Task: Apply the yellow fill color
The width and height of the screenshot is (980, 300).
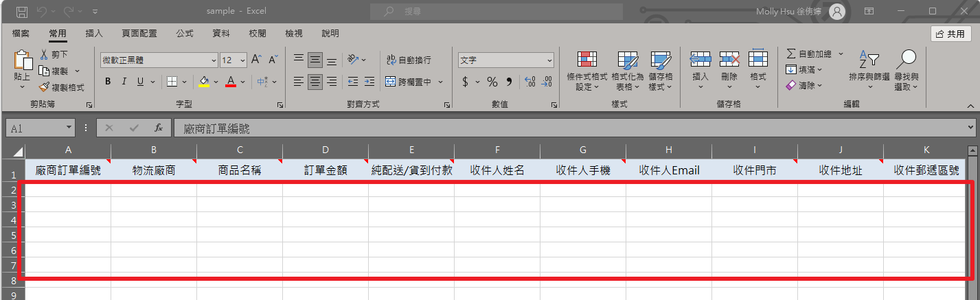Action: tap(204, 82)
